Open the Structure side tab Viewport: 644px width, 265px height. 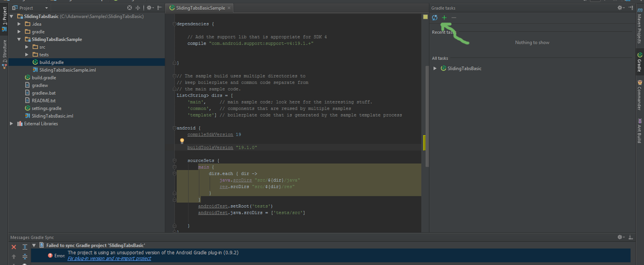click(4, 54)
